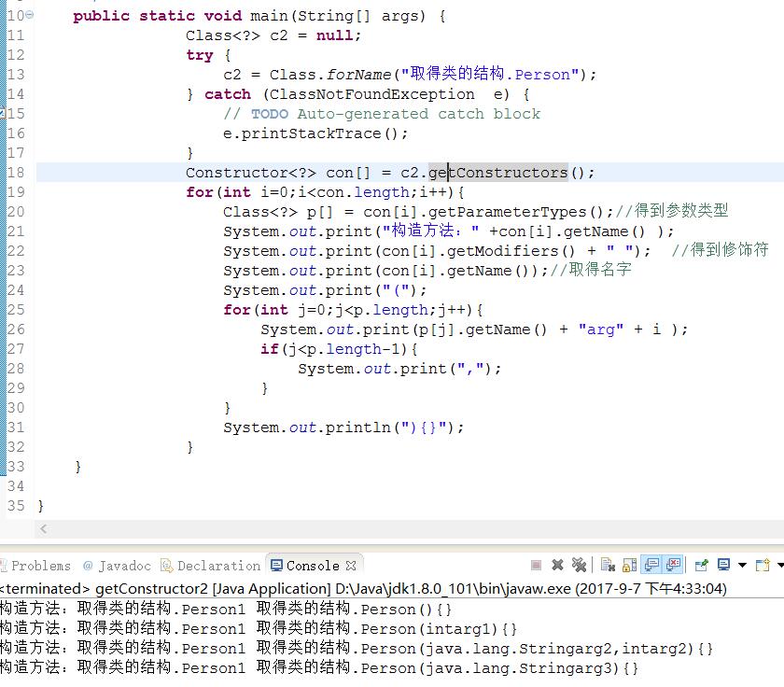Click the Open Console icon
The width and height of the screenshot is (784, 687).
click(x=763, y=565)
